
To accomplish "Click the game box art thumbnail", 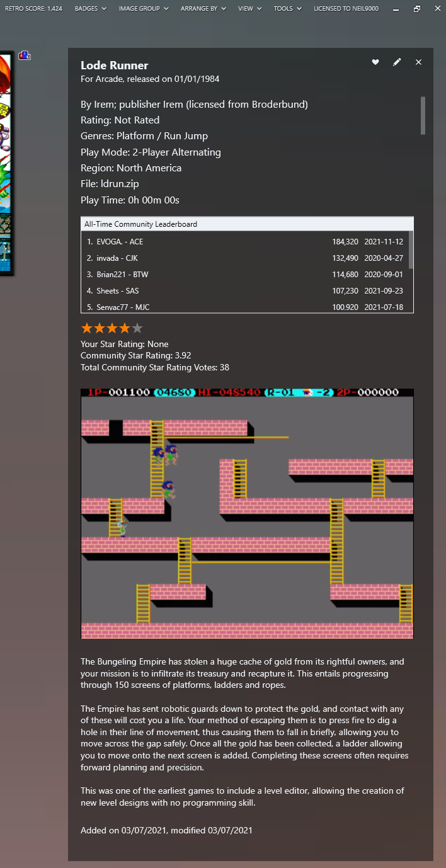I will tap(6, 164).
